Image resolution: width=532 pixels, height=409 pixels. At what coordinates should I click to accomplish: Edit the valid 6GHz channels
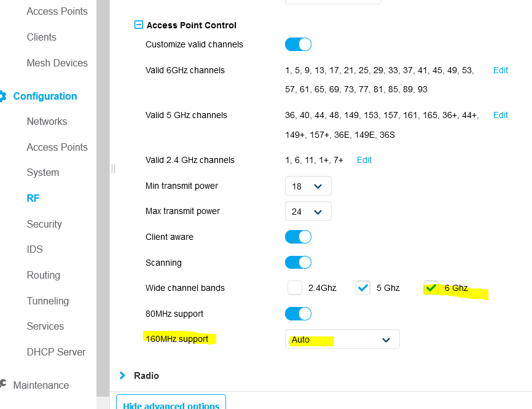[501, 70]
